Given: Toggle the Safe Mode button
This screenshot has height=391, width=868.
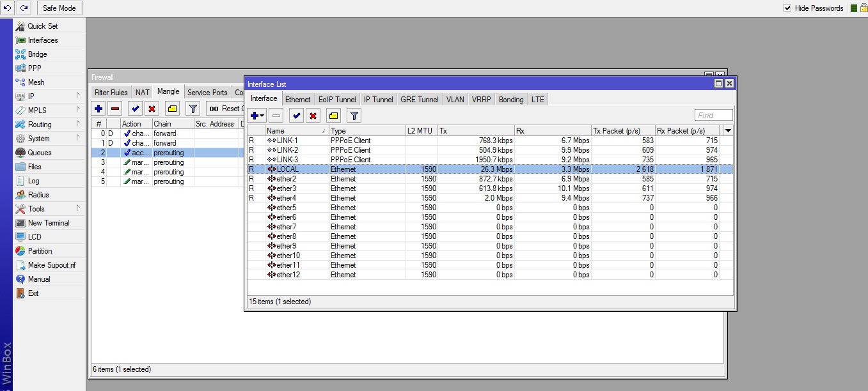Looking at the screenshot, I should pos(59,8).
